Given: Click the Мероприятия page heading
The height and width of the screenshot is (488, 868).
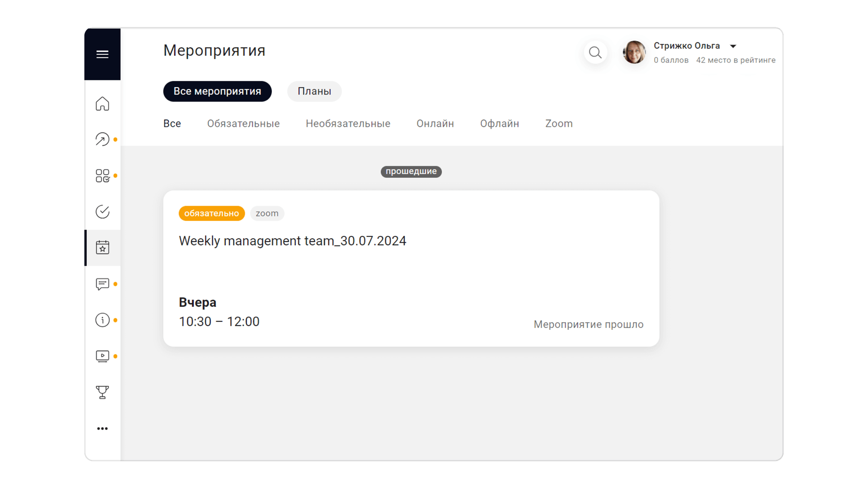Looking at the screenshot, I should click(214, 51).
